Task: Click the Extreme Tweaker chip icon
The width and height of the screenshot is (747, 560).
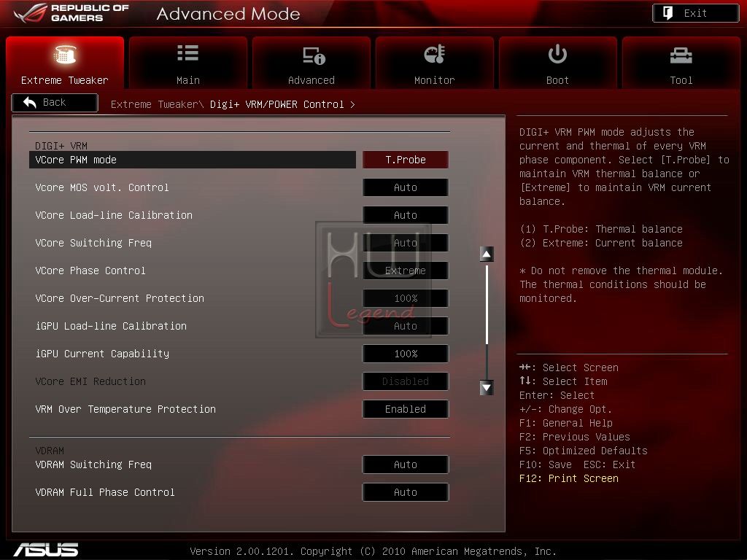Action: point(65,54)
